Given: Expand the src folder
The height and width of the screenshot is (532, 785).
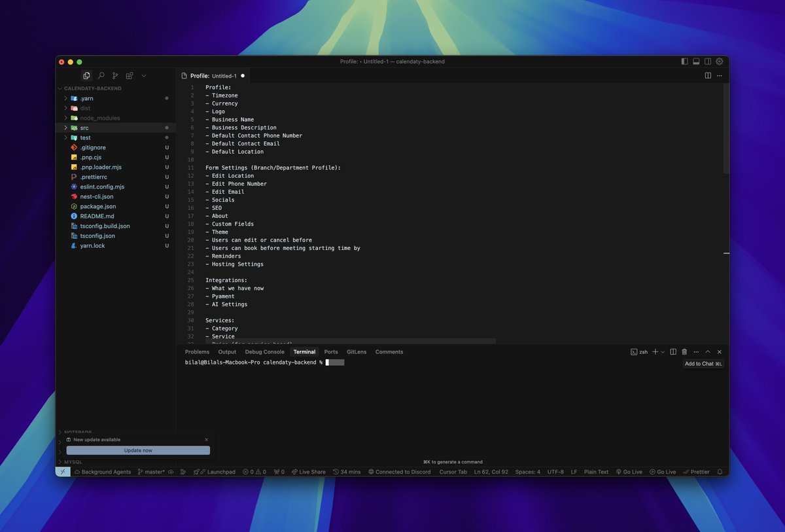Looking at the screenshot, I should (x=84, y=128).
